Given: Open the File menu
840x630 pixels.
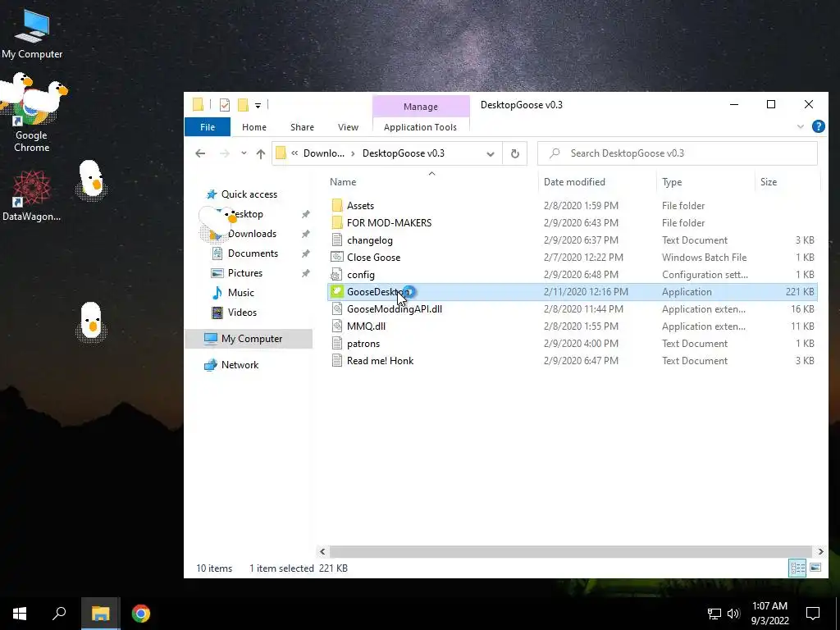Looking at the screenshot, I should coord(208,127).
